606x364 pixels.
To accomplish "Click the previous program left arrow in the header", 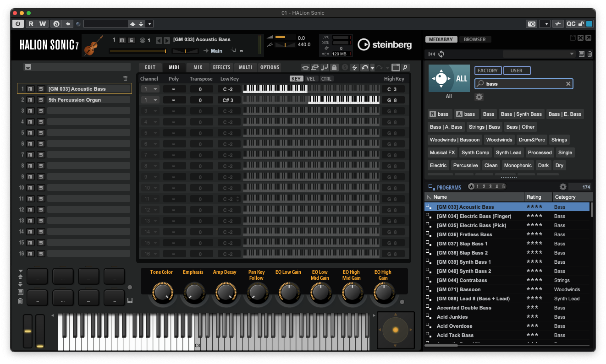I will (x=159, y=40).
